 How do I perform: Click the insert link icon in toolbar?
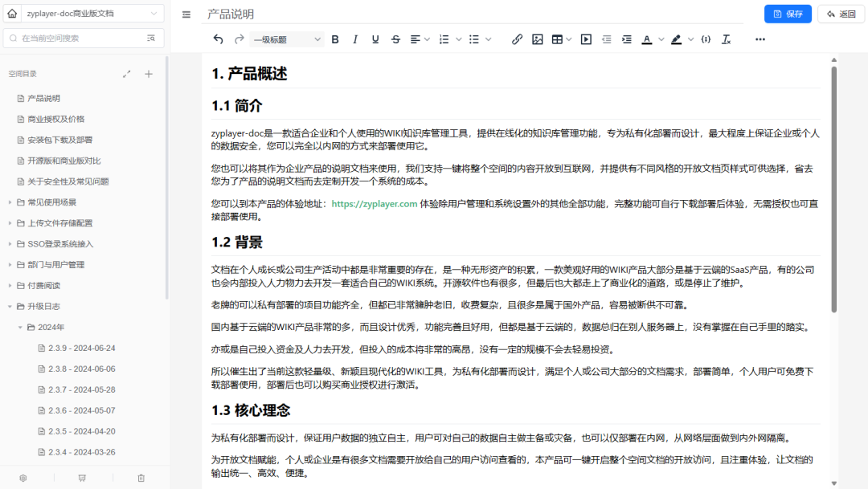coord(517,39)
